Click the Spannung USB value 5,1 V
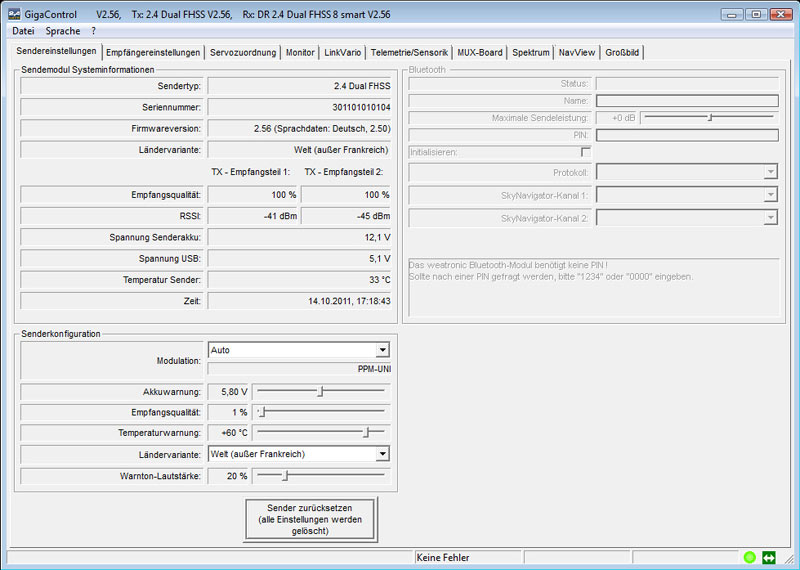This screenshot has height=570, width=800. point(380,259)
